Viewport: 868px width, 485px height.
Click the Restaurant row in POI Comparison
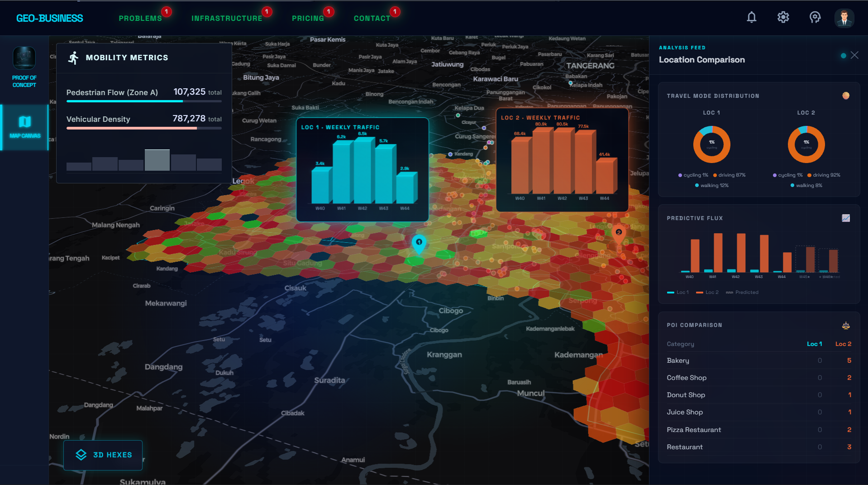pos(759,447)
